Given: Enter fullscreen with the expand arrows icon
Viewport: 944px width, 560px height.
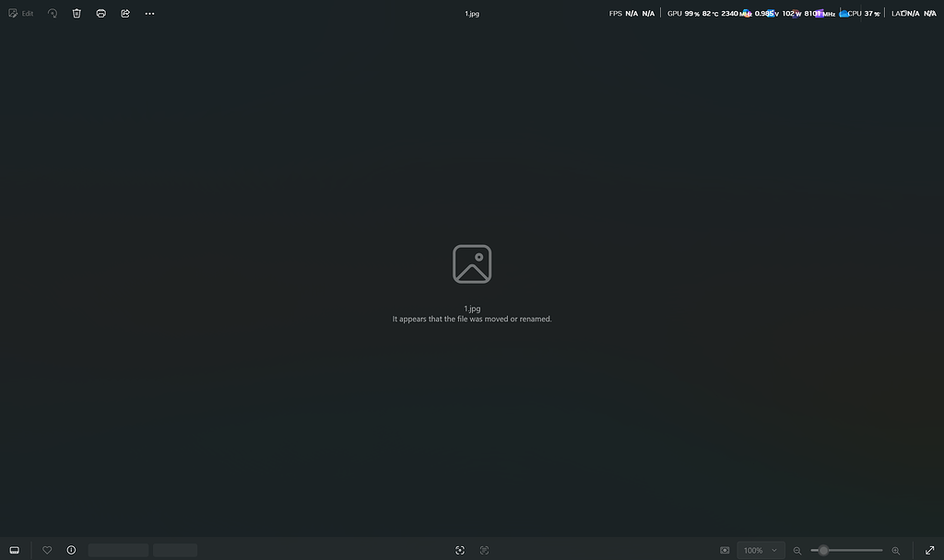Looking at the screenshot, I should (929, 550).
